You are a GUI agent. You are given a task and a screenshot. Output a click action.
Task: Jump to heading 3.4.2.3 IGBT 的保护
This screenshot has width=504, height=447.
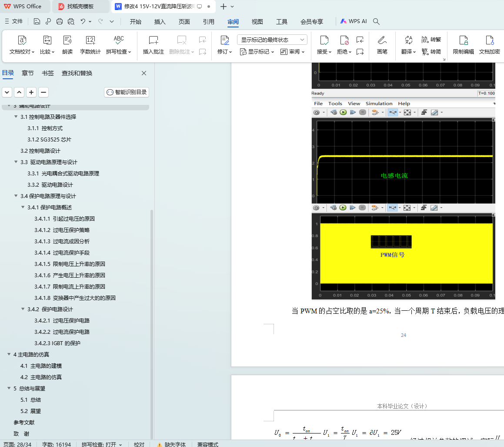(x=57, y=343)
